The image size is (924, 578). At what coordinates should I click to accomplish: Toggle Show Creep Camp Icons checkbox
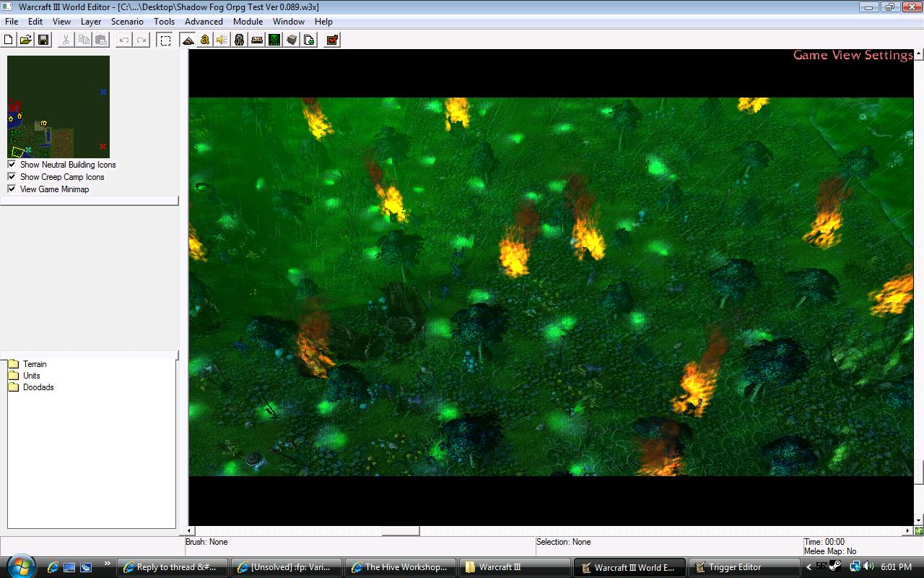click(x=12, y=176)
